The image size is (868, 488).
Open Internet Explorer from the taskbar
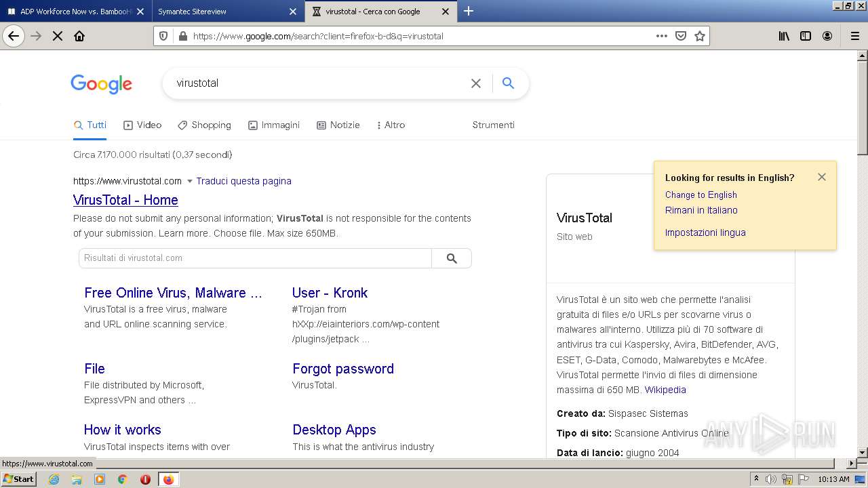pyautogui.click(x=54, y=479)
